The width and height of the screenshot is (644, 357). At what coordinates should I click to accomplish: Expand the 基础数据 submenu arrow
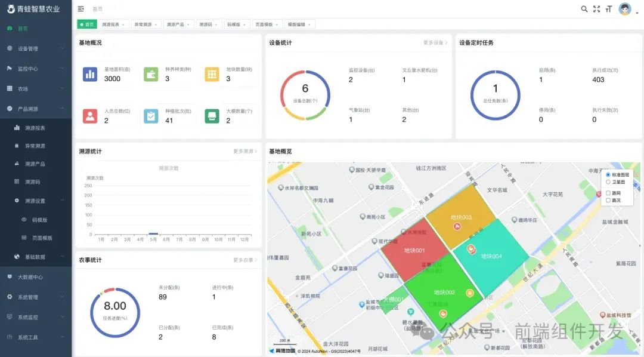tap(63, 257)
